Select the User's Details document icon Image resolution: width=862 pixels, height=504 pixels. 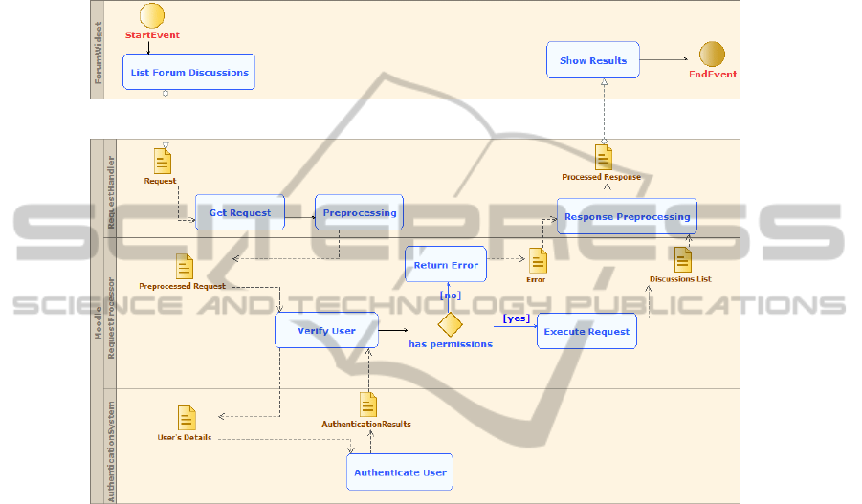click(187, 419)
